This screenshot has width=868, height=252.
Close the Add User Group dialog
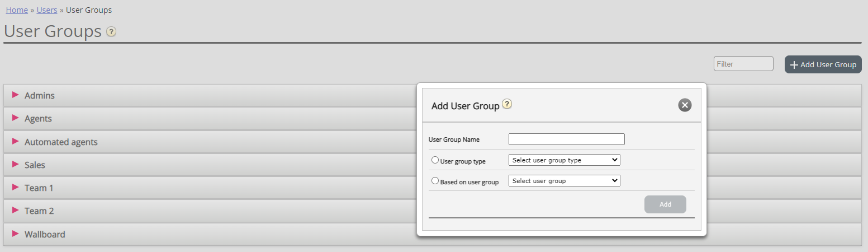[685, 105]
